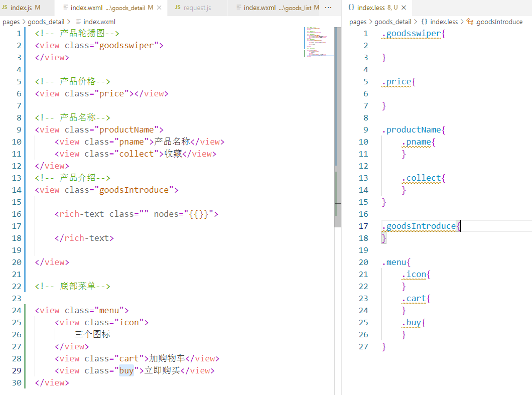The width and height of the screenshot is (532, 395).
Task: Click the braces icon in less breadcrumb
Action: click(x=424, y=22)
